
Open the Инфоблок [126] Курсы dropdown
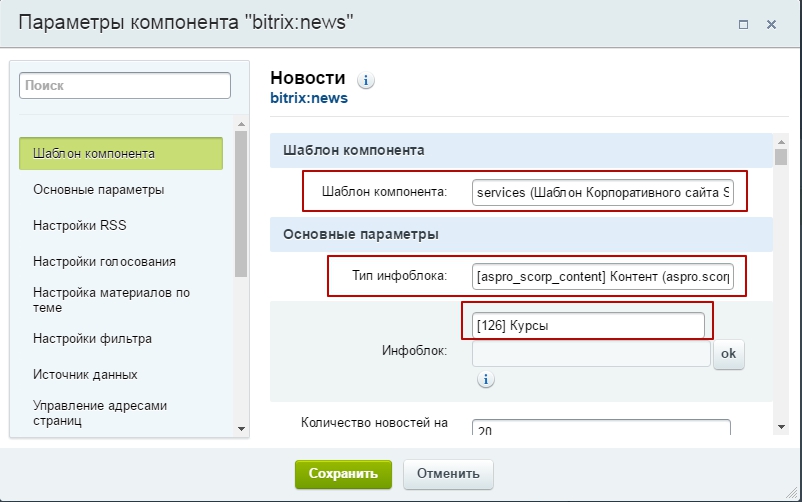point(588,326)
